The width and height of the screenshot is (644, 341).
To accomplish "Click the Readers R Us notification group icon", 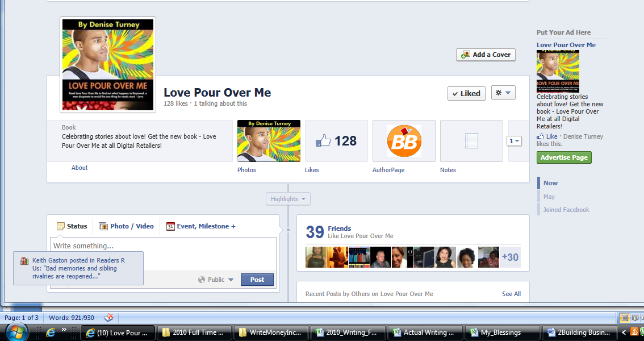I will [x=24, y=261].
